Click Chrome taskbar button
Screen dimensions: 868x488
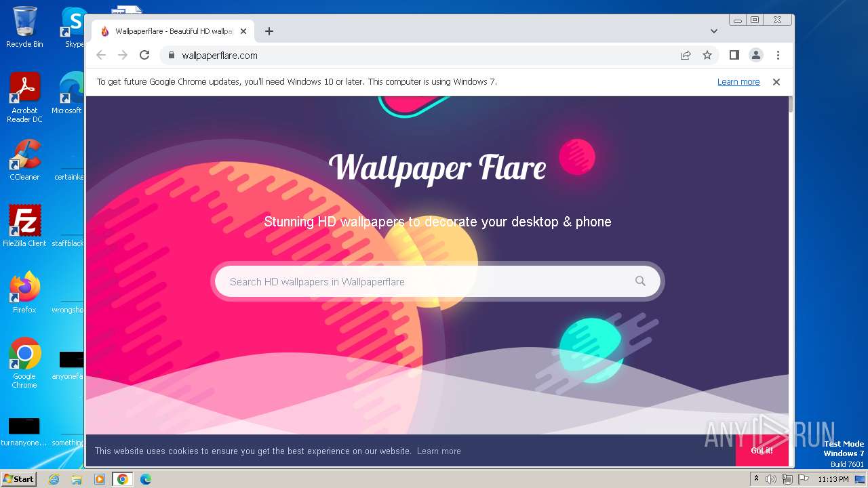[x=122, y=479]
